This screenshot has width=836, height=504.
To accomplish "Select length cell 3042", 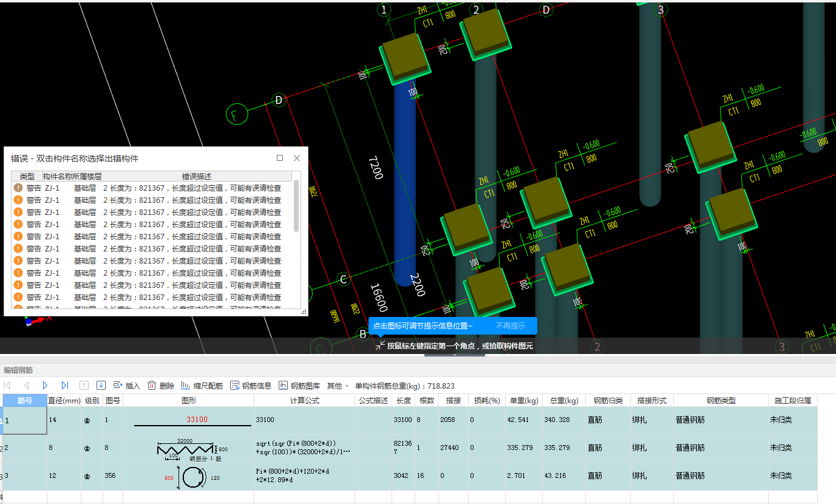I will tap(404, 476).
